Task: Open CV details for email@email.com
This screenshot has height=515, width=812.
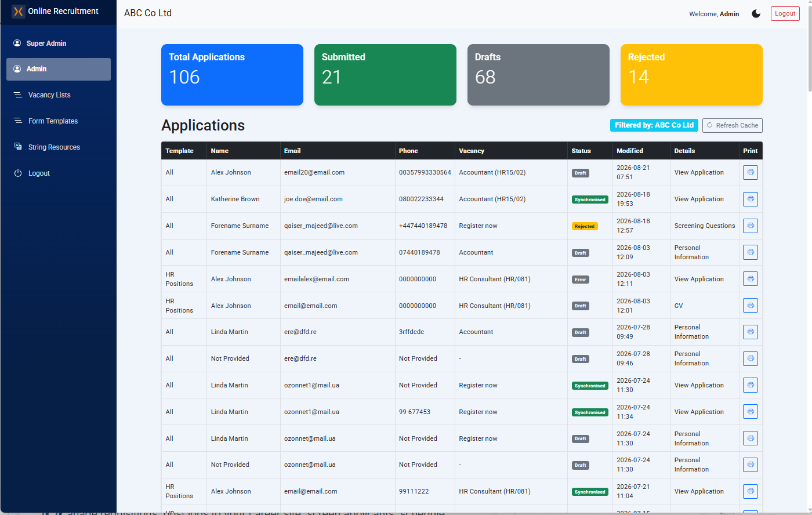Action: (679, 306)
